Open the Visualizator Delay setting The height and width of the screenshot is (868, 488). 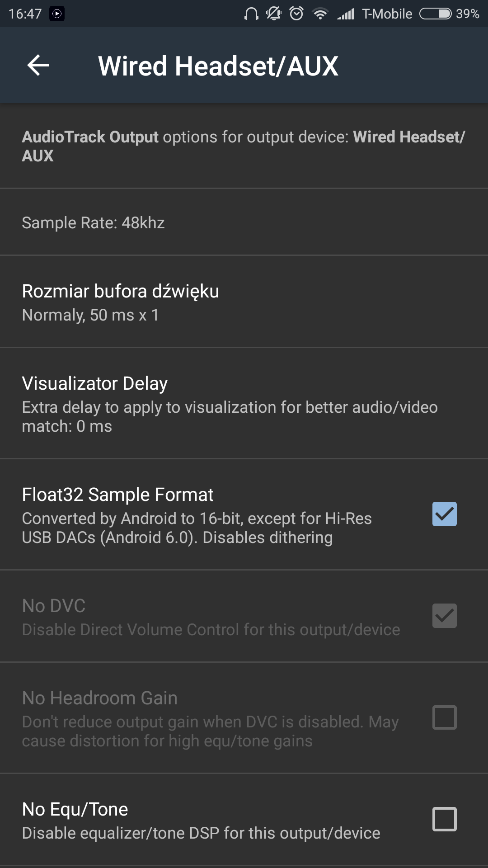tap(95, 384)
